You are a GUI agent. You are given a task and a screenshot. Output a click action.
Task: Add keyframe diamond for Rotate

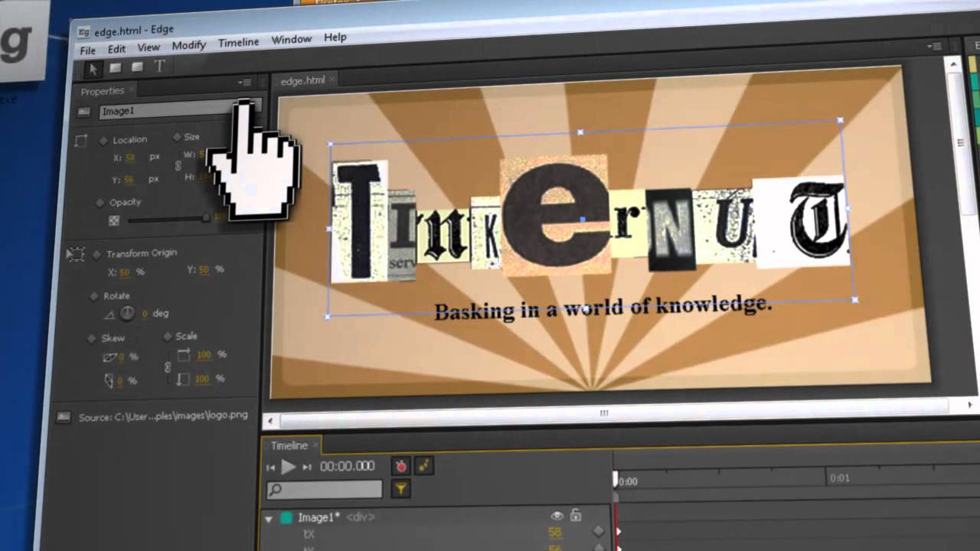(x=95, y=296)
